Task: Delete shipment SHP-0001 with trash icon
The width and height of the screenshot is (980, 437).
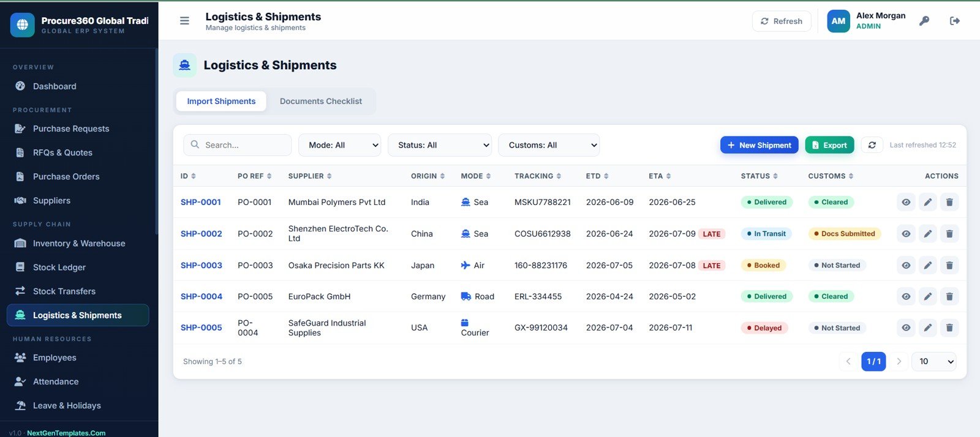Action: tap(949, 202)
